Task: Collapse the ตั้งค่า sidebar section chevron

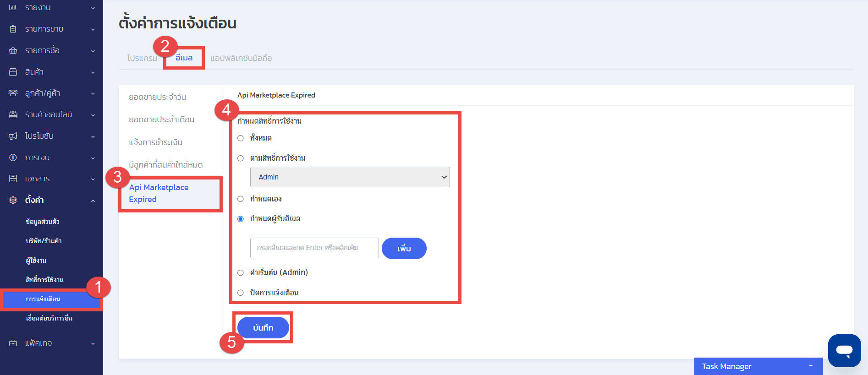Action: pyautogui.click(x=93, y=201)
